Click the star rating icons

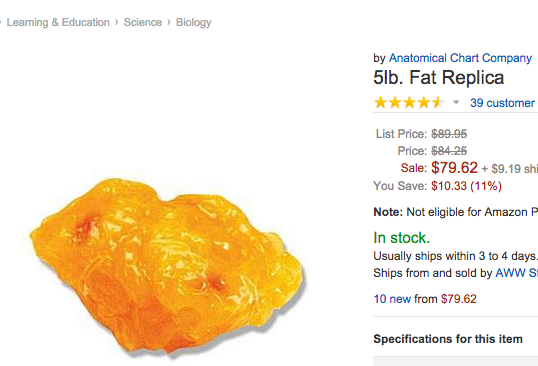[x=409, y=103]
